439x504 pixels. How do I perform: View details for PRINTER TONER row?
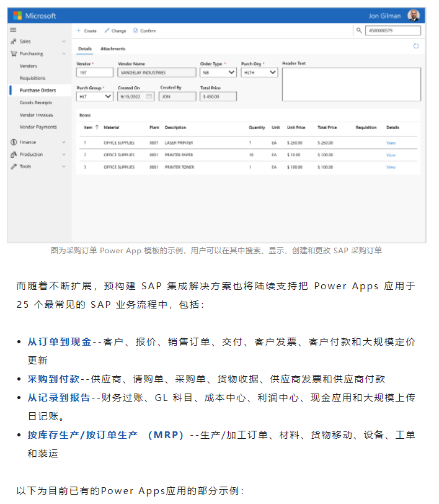point(391,167)
